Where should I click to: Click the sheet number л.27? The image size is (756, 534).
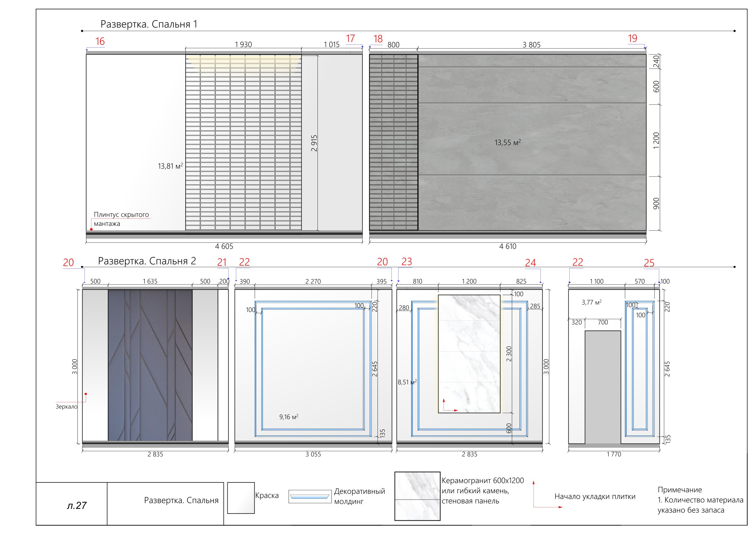tap(77, 505)
